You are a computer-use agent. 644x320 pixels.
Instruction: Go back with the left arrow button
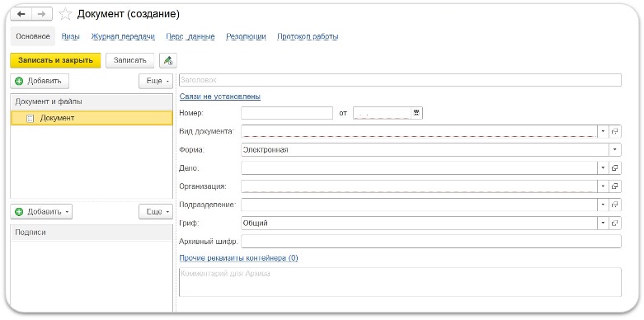pyautogui.click(x=21, y=14)
